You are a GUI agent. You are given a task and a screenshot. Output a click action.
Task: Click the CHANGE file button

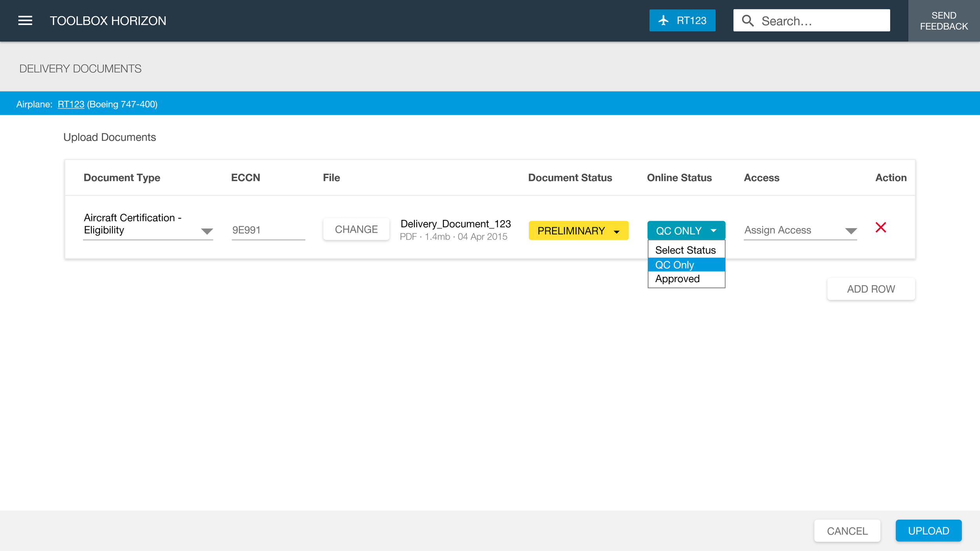pos(356,229)
